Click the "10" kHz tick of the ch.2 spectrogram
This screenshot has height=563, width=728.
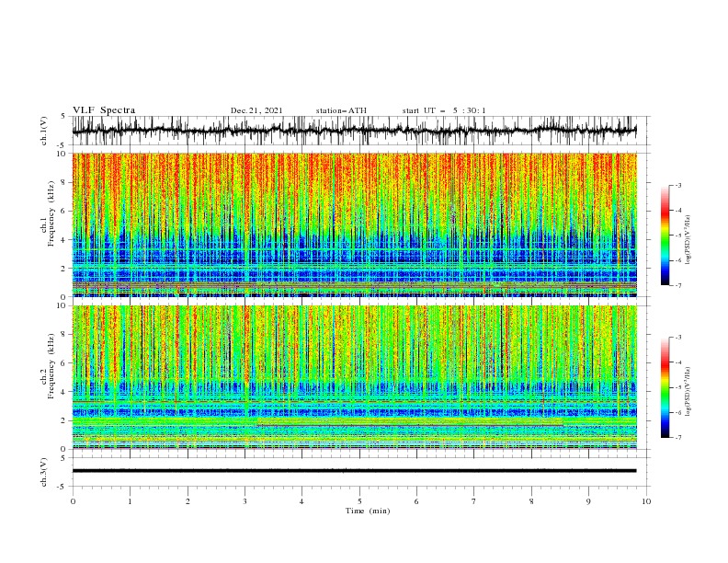[62, 305]
